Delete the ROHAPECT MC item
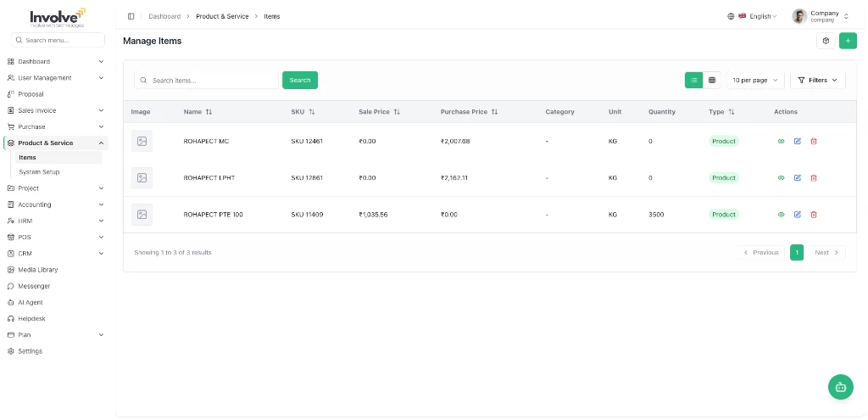 (x=813, y=142)
